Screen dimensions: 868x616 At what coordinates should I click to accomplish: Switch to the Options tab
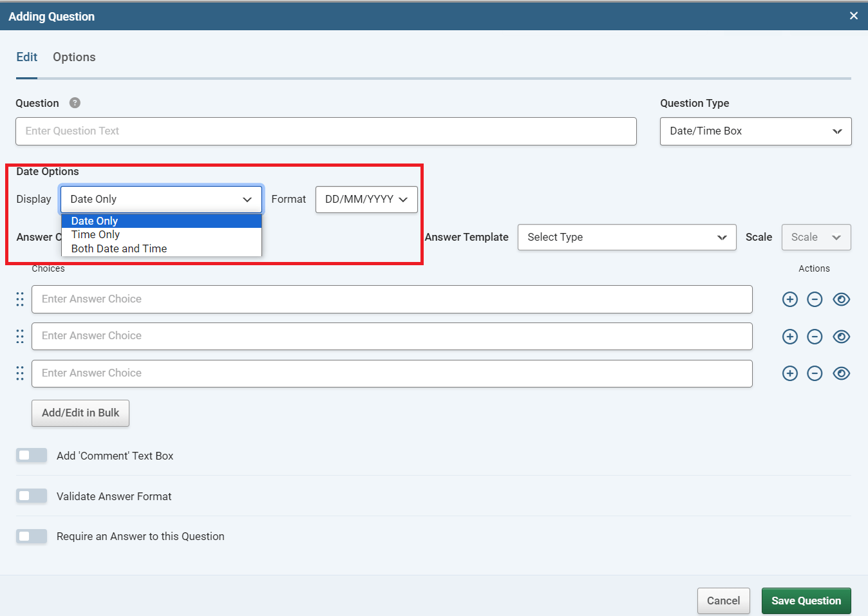[74, 57]
